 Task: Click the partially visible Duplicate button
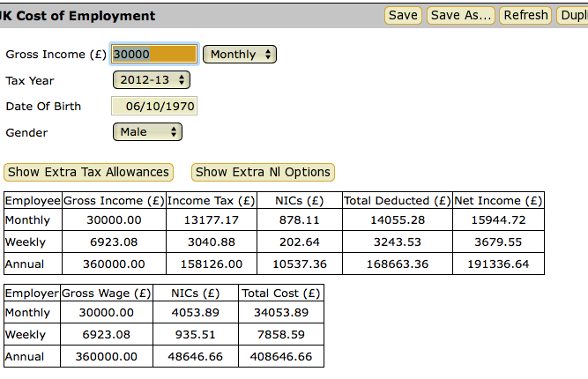point(573,15)
